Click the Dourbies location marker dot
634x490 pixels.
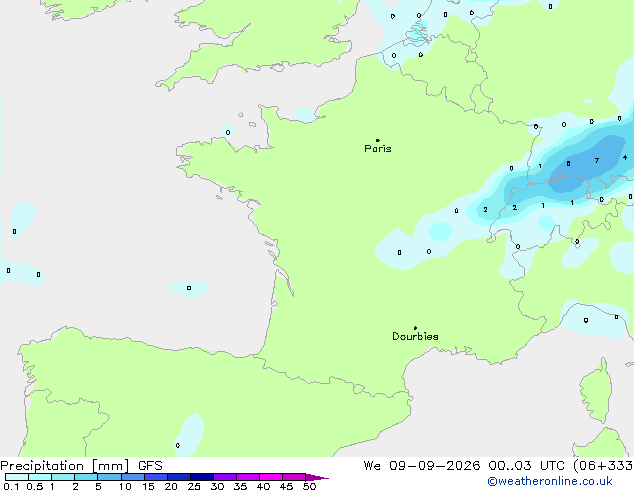415,328
